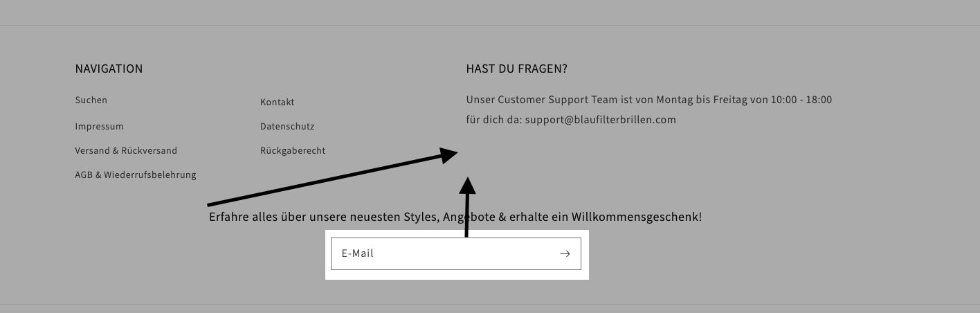Open AGB & Wiederrufsbelehrung link
980x313 pixels.
[136, 175]
